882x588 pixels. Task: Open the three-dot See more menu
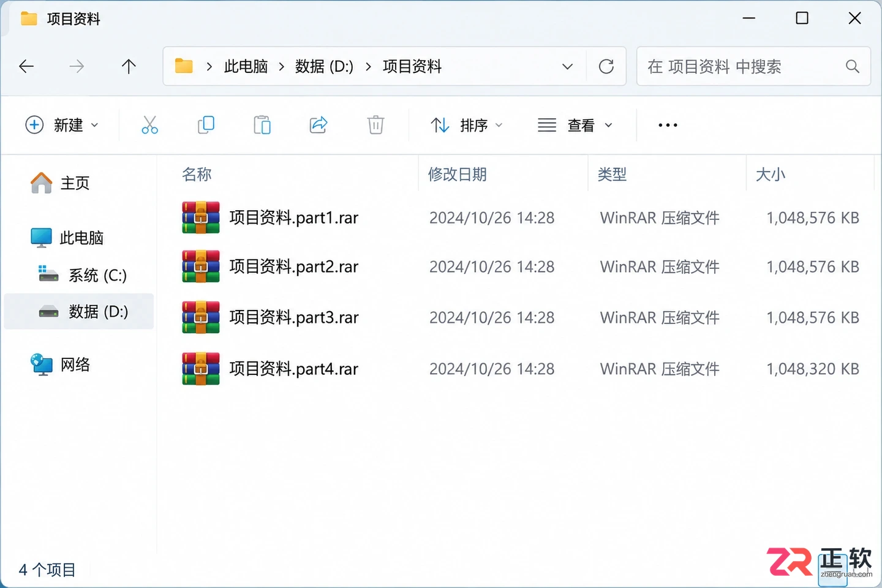pos(668,125)
